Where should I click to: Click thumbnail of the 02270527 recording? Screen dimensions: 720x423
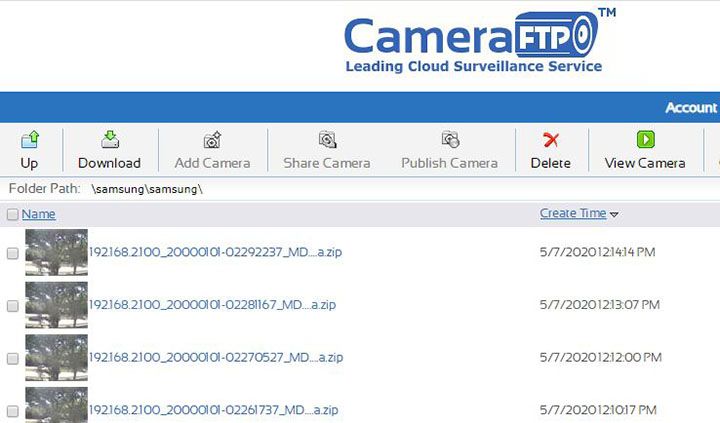56,357
